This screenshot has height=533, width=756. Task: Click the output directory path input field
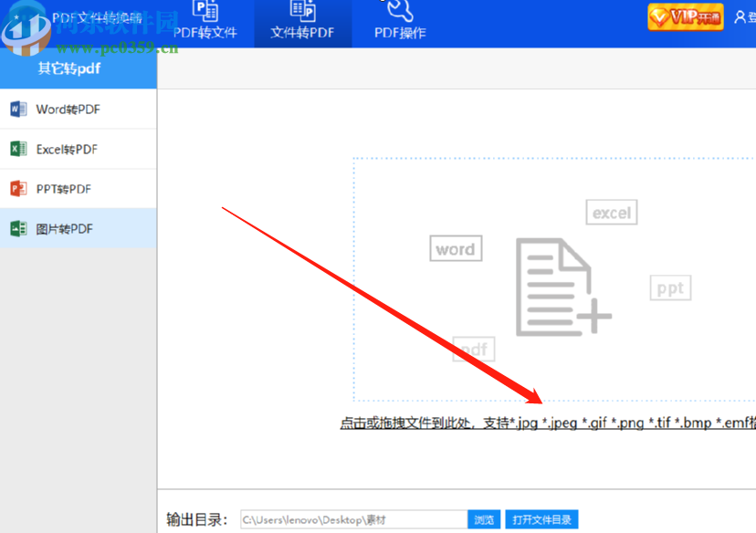352,518
